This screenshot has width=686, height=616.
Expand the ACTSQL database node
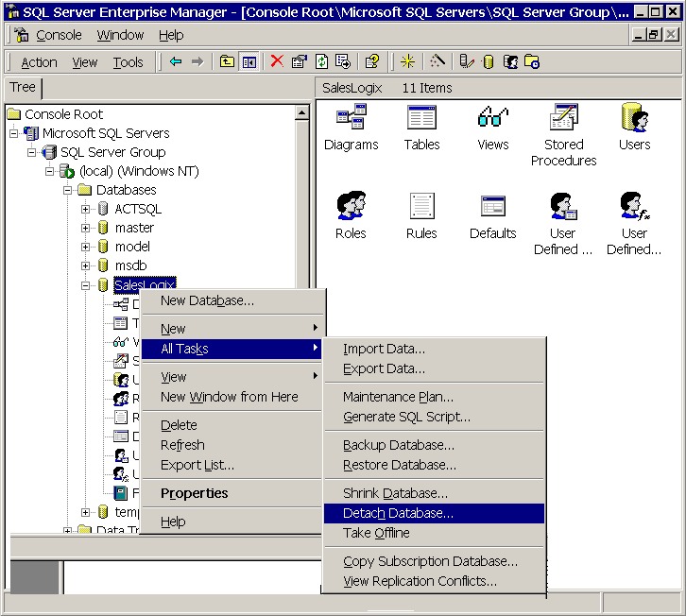85,209
